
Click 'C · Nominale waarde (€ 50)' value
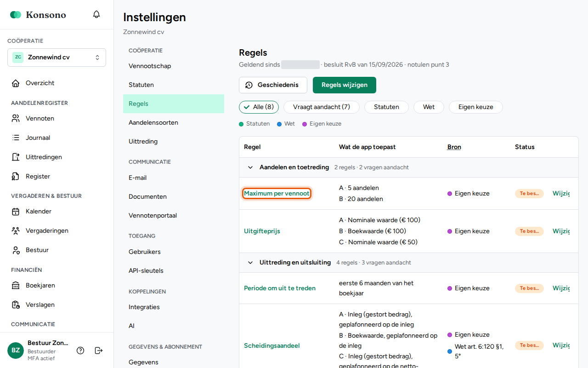coord(378,242)
